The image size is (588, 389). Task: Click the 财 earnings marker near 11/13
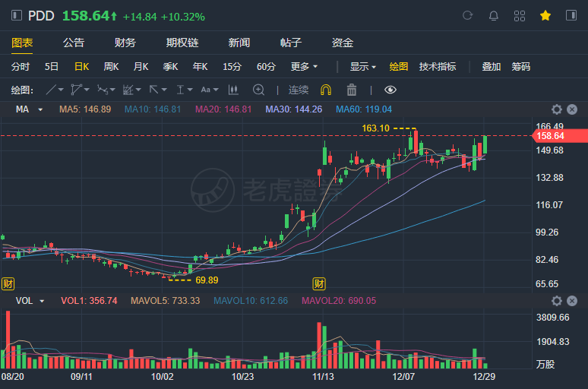[319, 283]
